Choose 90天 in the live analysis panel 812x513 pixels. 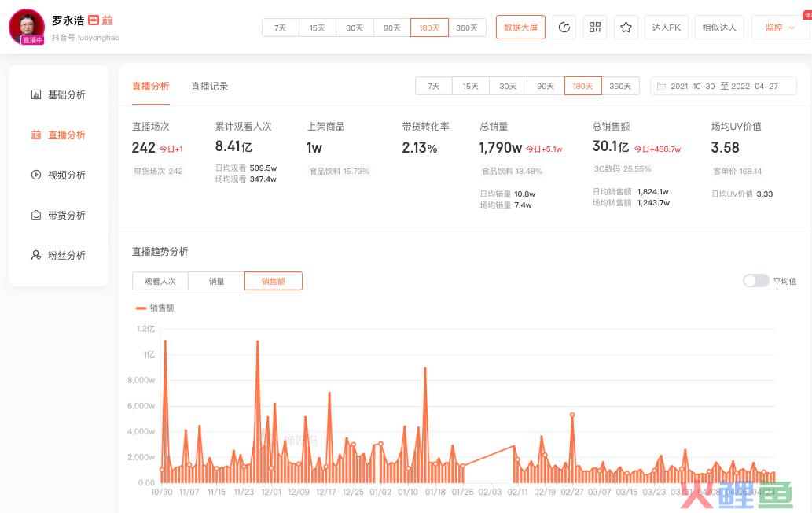pos(546,86)
